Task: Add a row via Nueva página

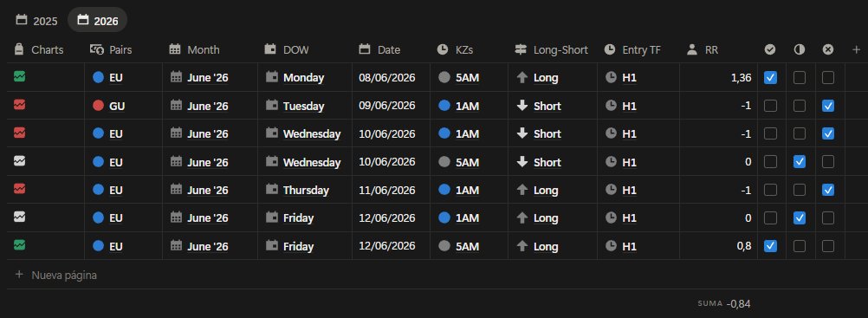Action: [x=56, y=275]
